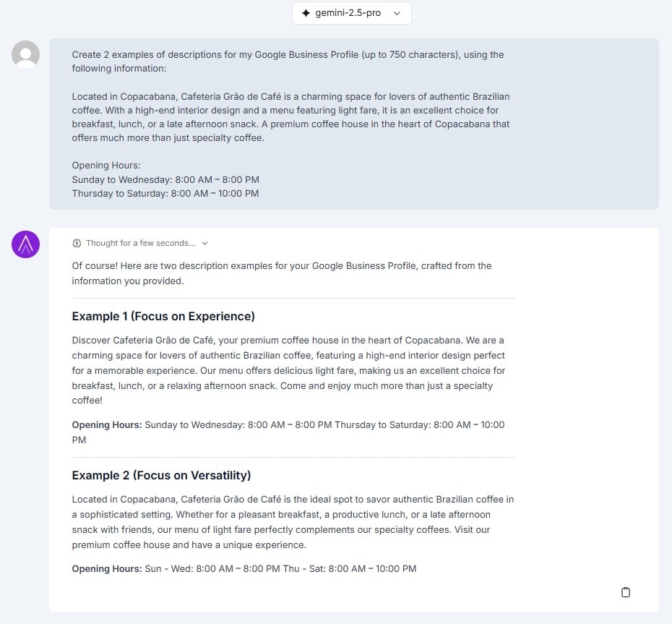Image resolution: width=672 pixels, height=624 pixels.
Task: Click the sparkle icon in the model selector
Action: click(306, 12)
